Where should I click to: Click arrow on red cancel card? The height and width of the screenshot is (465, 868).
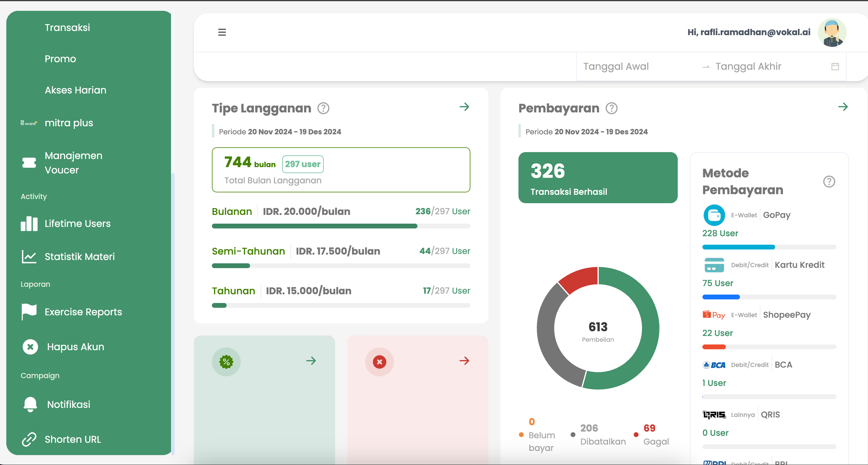click(464, 361)
